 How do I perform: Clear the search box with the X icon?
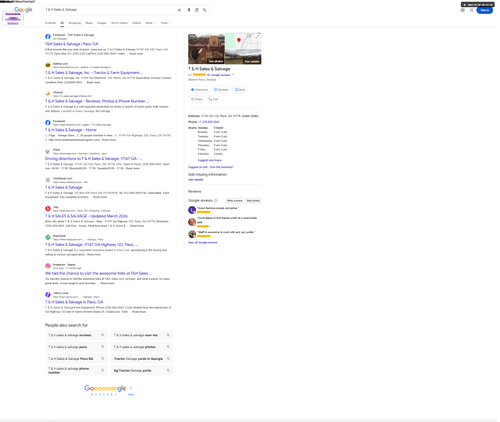click(x=179, y=10)
